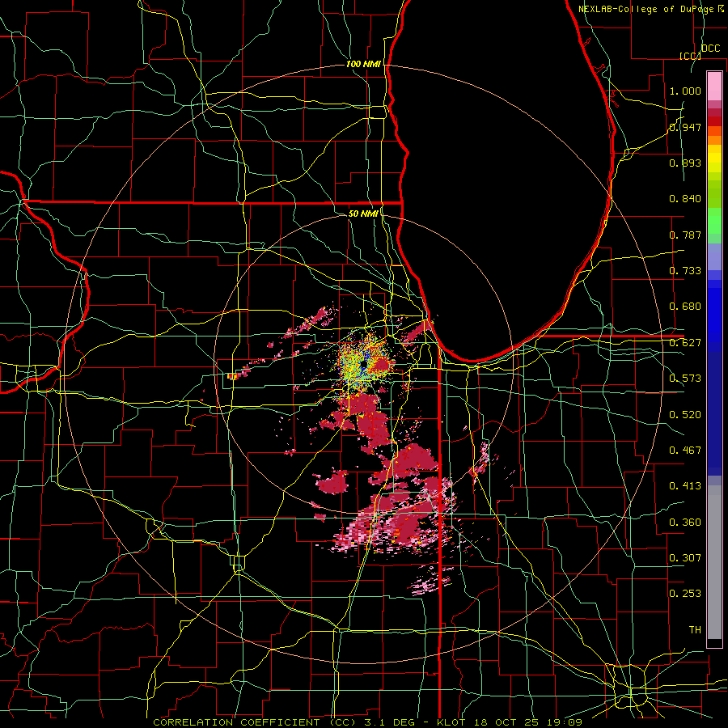Select the 0.413 scale value
Viewport: 728px width, 728px height.
[x=685, y=486]
